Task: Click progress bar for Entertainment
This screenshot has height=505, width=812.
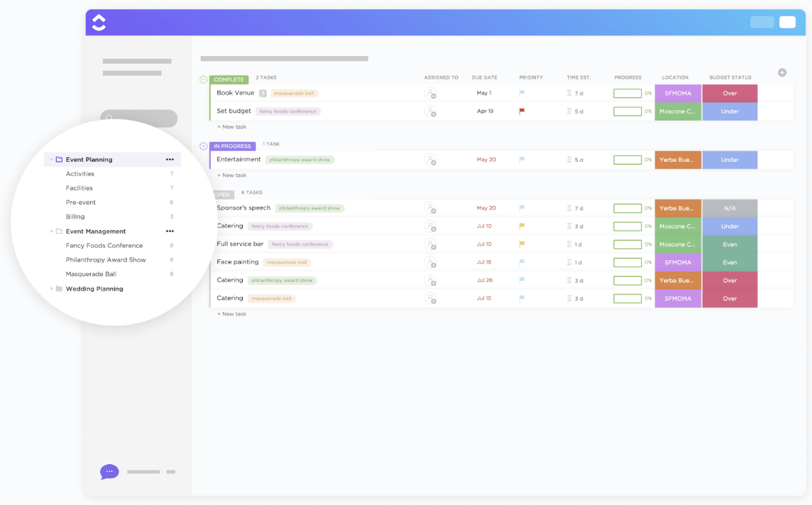Action: (627, 160)
